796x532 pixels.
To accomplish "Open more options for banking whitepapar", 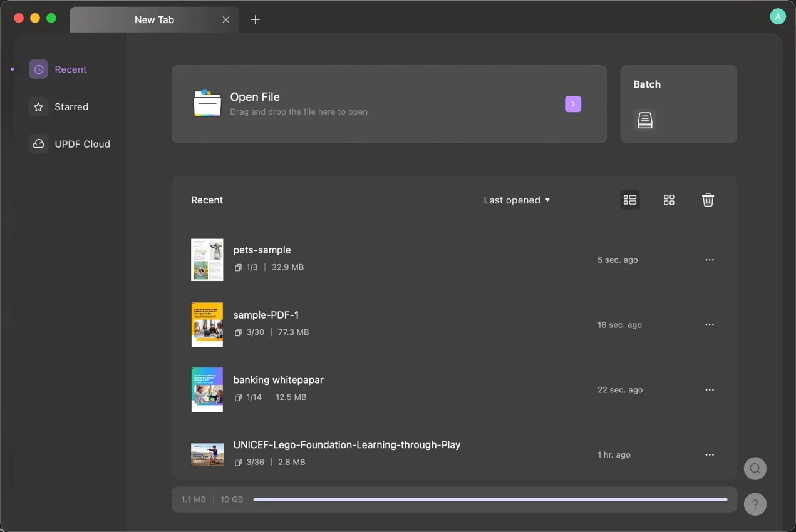I will tap(710, 390).
